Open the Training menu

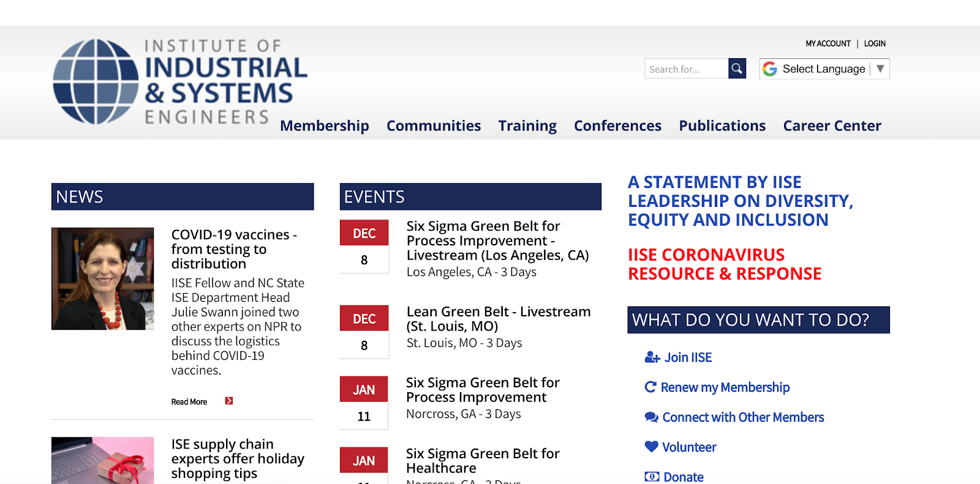point(527,125)
